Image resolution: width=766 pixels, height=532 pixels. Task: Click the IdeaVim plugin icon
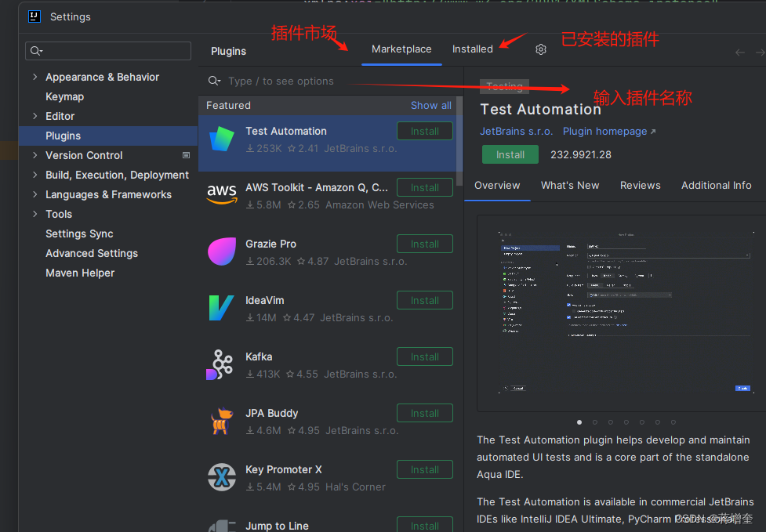tap(221, 308)
